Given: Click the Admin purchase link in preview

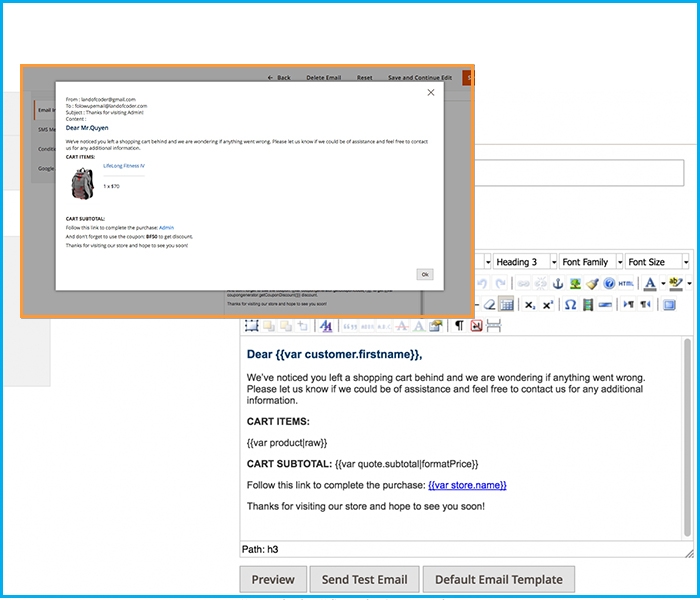Looking at the screenshot, I should (x=167, y=228).
